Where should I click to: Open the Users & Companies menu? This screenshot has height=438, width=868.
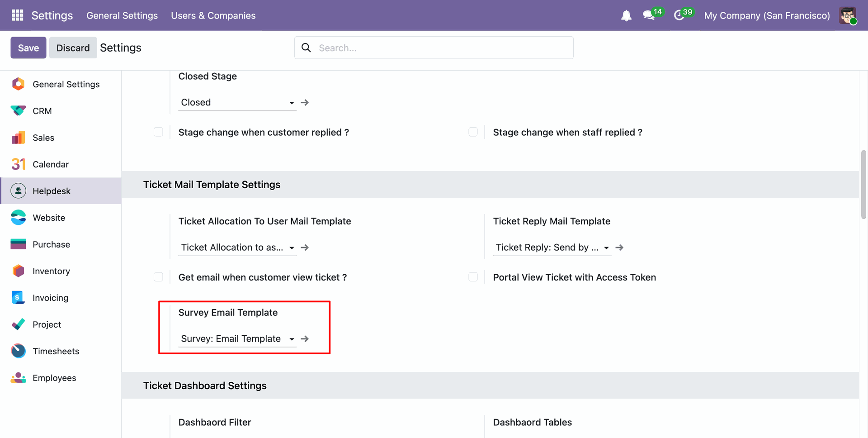[x=213, y=15]
